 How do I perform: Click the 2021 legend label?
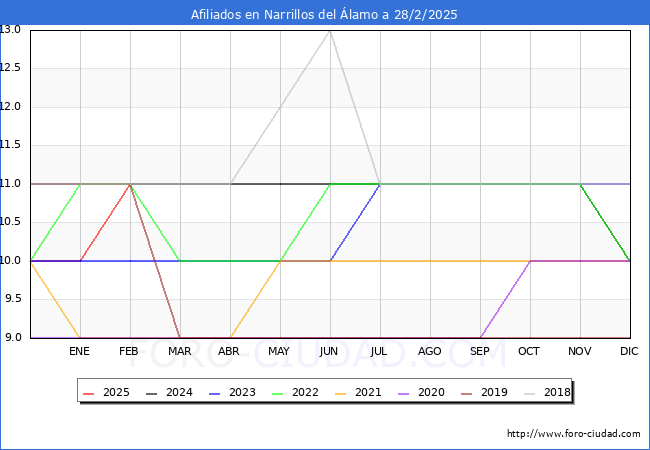[x=368, y=392]
